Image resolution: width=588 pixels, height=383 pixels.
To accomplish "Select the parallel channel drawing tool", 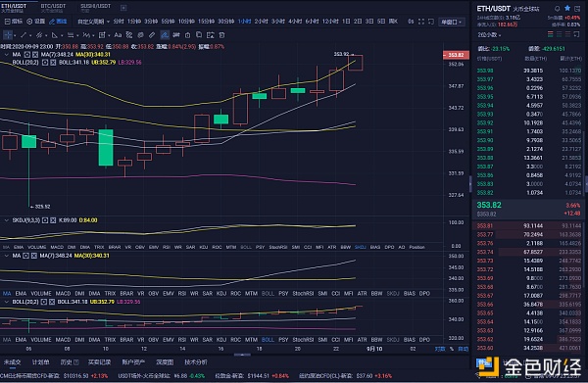I will tap(38, 35).
